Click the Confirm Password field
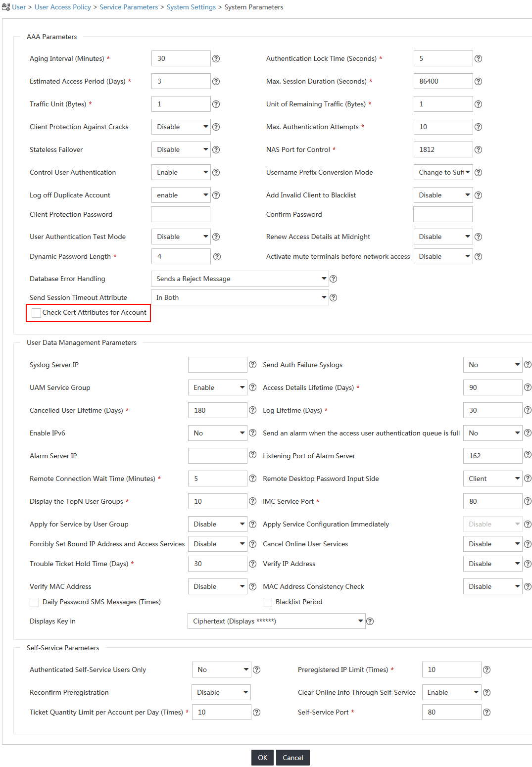The image size is (532, 767). pos(443,214)
